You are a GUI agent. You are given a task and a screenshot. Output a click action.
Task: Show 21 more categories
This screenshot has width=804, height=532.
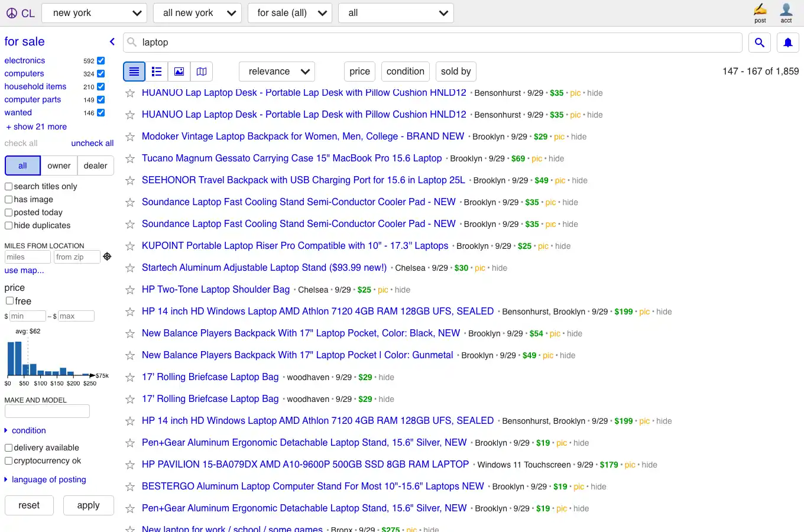[x=37, y=126]
